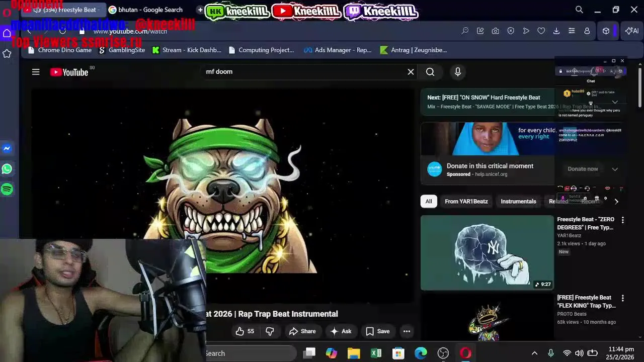Open options for FLEX KING video
Viewport: 644px width, 362px height.
coord(622,299)
